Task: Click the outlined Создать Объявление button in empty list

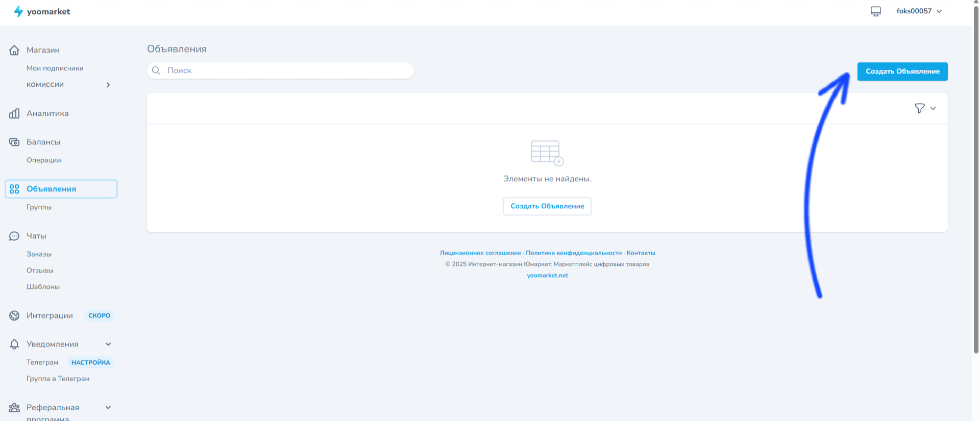Action: click(547, 206)
